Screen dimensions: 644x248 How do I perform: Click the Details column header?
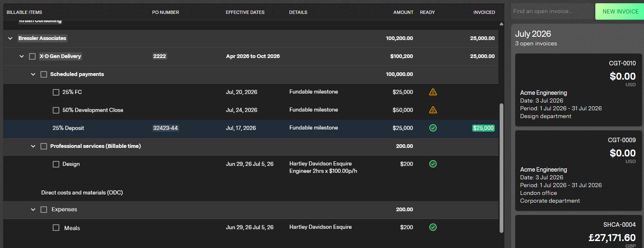[x=298, y=12]
